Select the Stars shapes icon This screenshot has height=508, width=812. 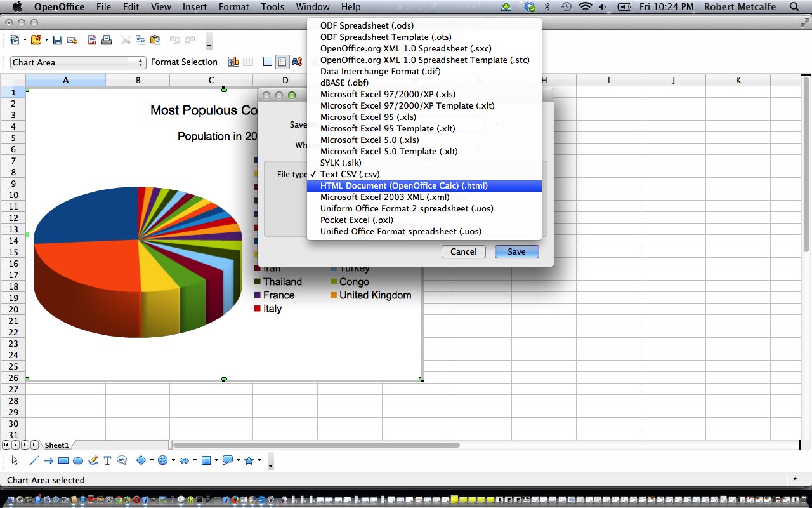point(249,460)
